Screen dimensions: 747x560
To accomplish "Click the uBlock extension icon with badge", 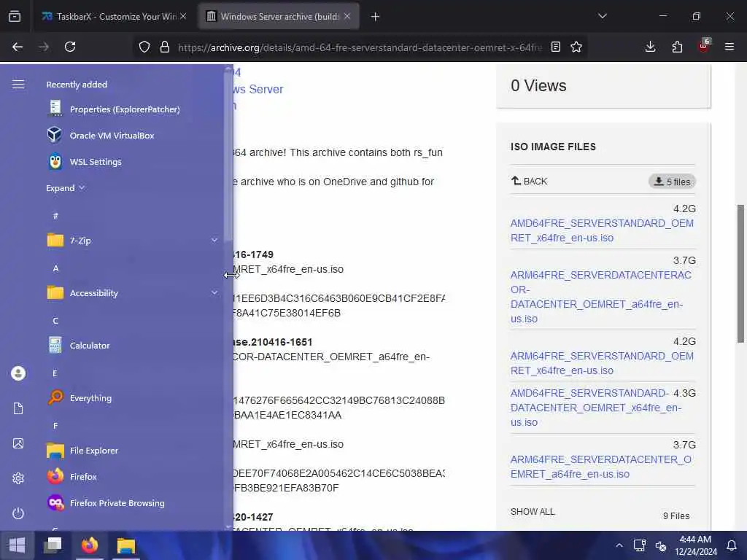I will 704,46.
